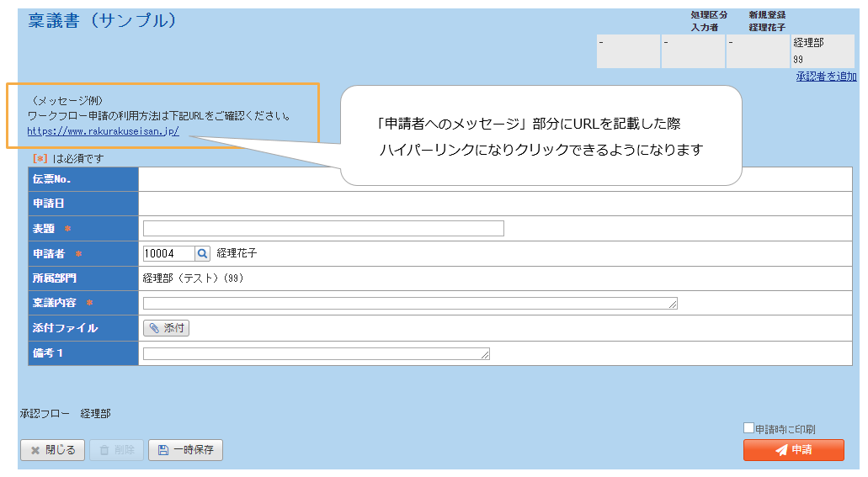Click inside the 稟議内容 text area

point(409,304)
